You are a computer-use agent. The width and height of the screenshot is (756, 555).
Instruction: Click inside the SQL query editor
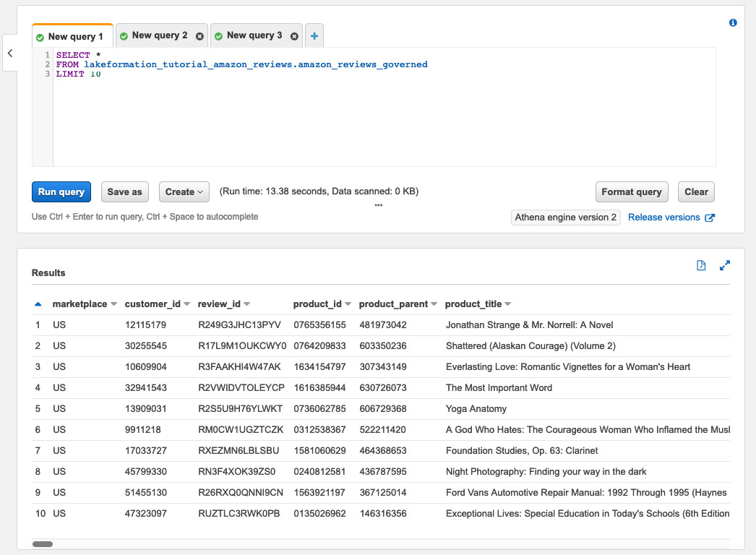[361, 116]
